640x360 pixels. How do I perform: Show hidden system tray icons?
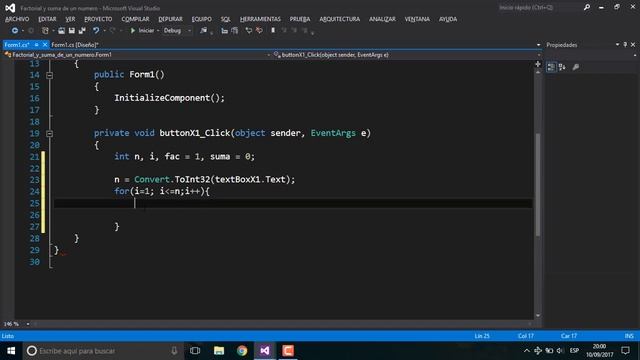527,351
